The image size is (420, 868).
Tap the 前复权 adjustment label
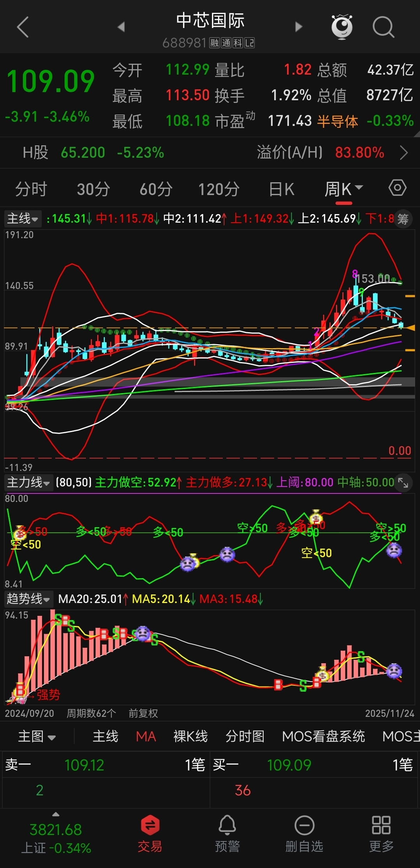point(143,713)
